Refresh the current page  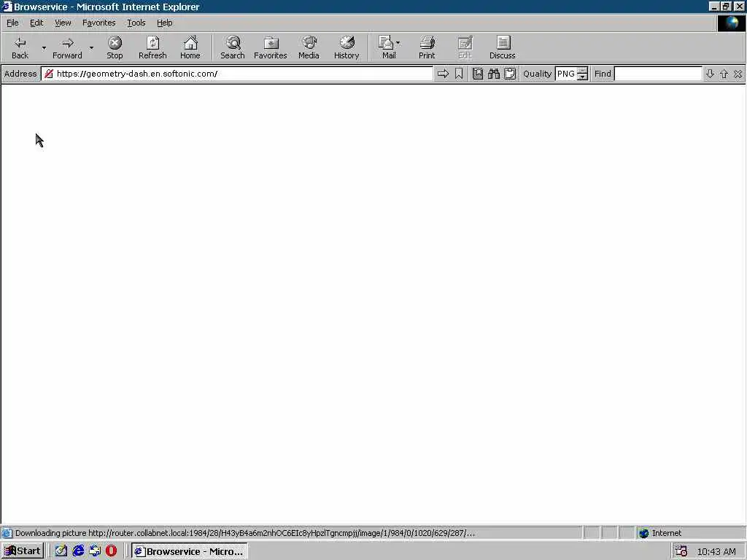[x=152, y=47]
